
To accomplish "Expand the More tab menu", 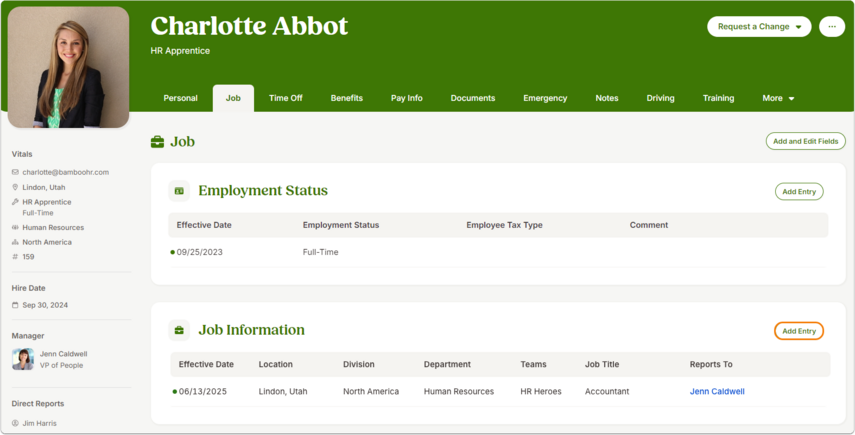I will coord(778,98).
